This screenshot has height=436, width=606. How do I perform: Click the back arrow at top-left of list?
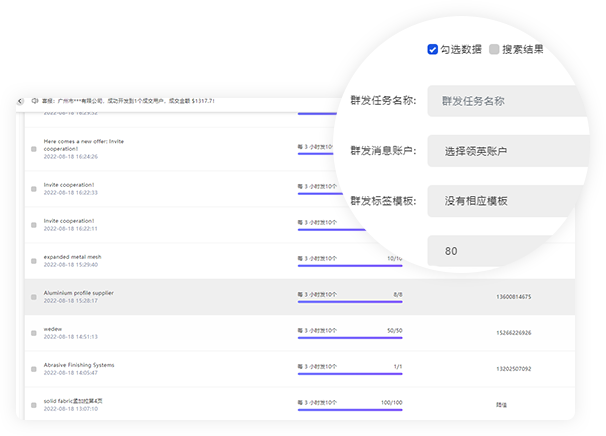pos(20,101)
